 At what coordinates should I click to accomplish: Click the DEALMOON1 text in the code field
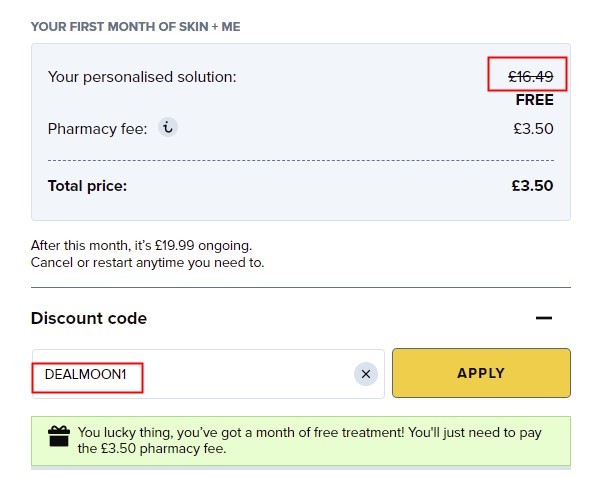click(86, 374)
